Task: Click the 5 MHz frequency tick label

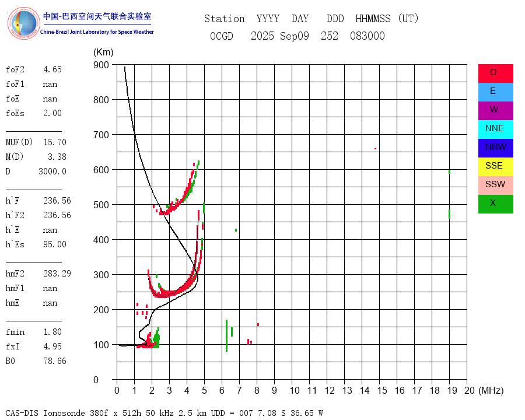Action: click(x=204, y=390)
